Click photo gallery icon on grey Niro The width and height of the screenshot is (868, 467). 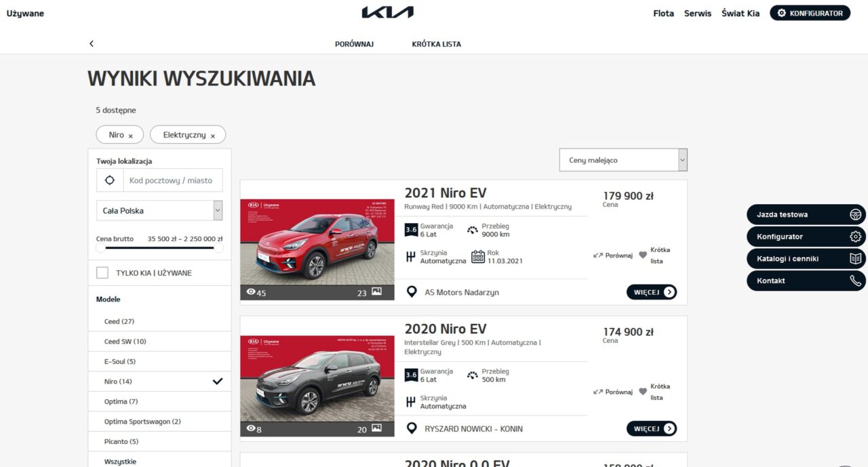click(376, 428)
